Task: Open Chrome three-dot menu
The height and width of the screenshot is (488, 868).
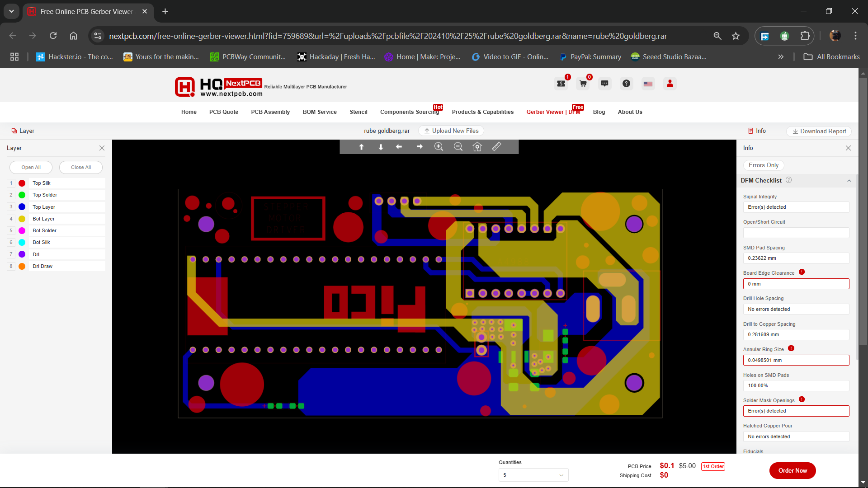Action: pyautogui.click(x=855, y=36)
